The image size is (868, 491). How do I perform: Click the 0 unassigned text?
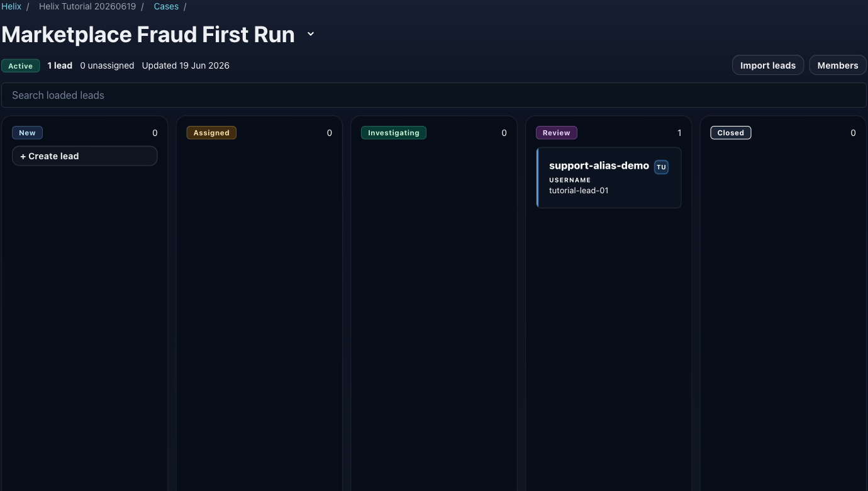(107, 65)
